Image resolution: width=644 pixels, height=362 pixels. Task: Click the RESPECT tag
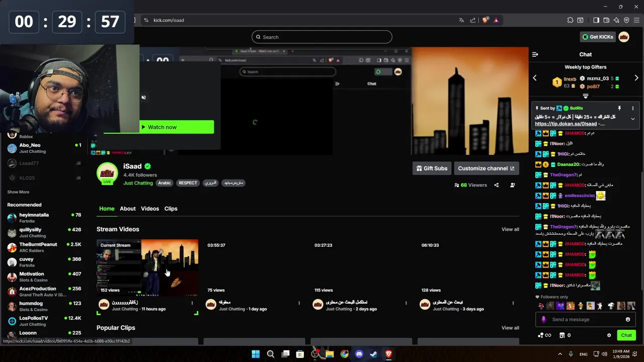coord(188,183)
